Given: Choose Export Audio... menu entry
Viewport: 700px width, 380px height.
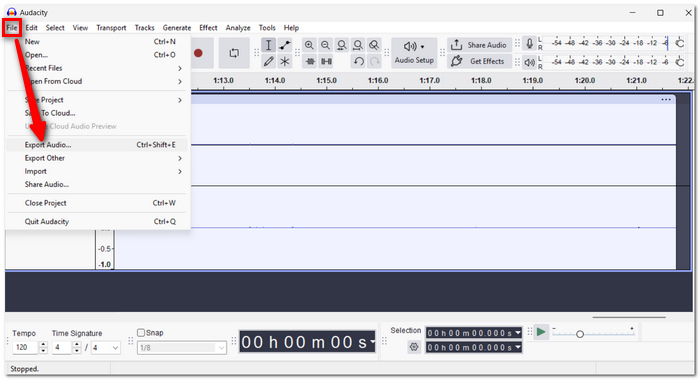Looking at the screenshot, I should [97, 145].
